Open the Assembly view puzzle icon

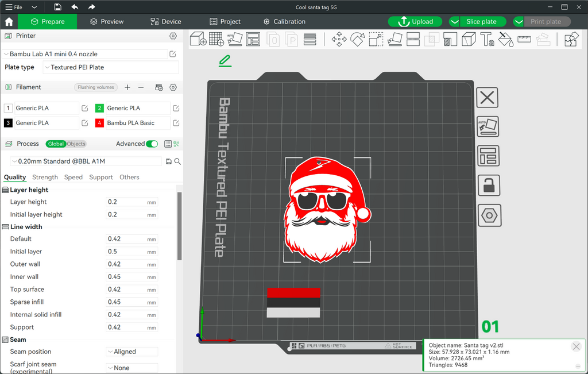pos(571,39)
